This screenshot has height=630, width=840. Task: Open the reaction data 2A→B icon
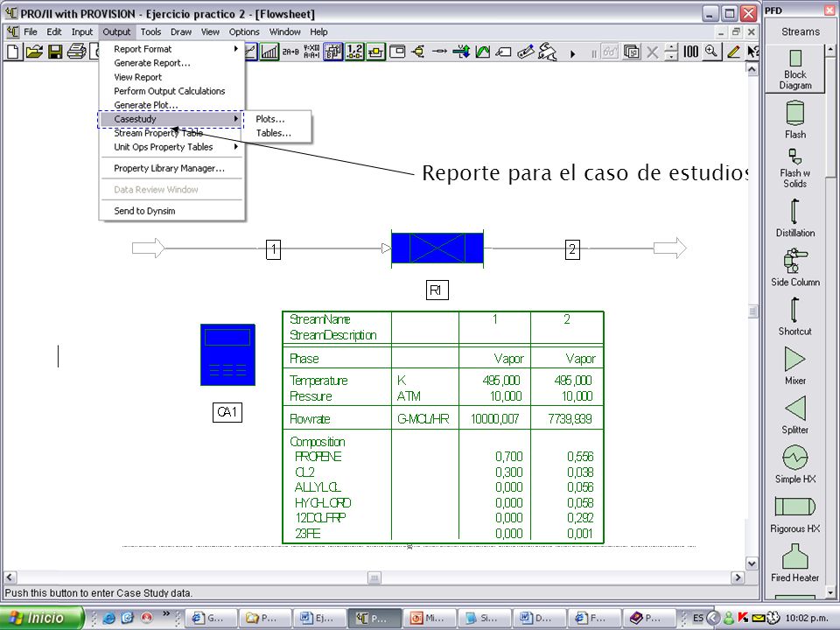(x=290, y=52)
